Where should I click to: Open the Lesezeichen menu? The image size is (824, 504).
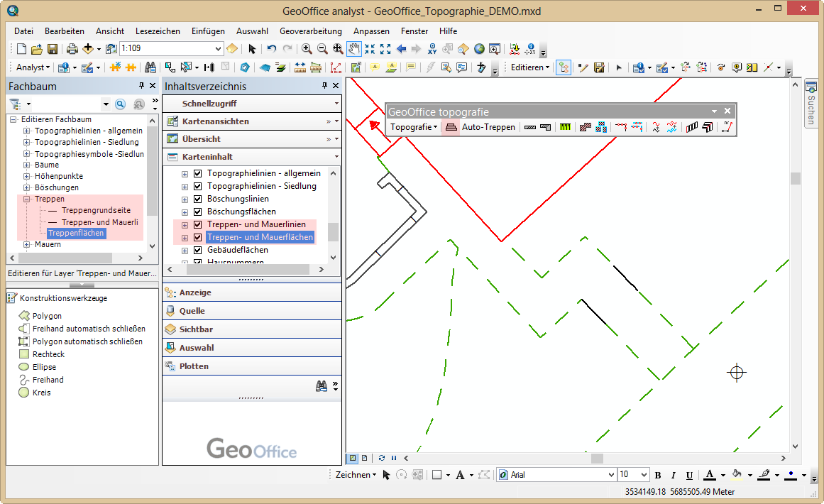(158, 31)
